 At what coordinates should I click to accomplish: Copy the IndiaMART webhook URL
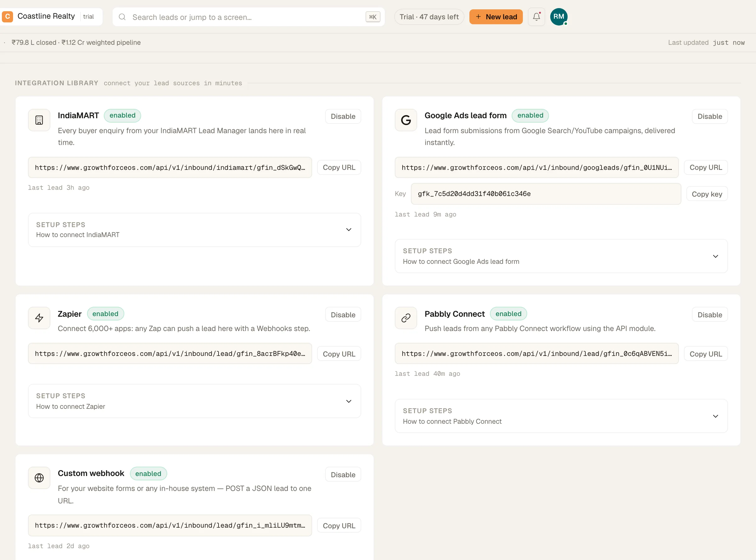[339, 167]
